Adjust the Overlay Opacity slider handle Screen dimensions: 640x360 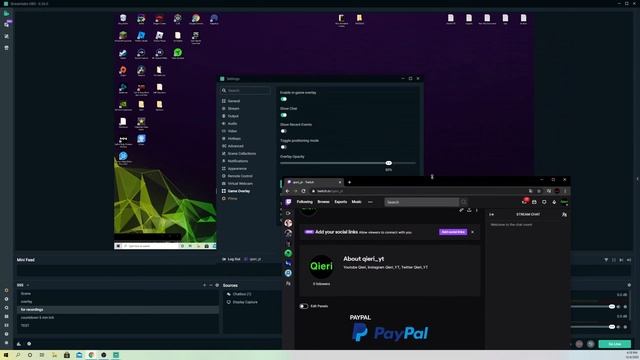point(388,163)
